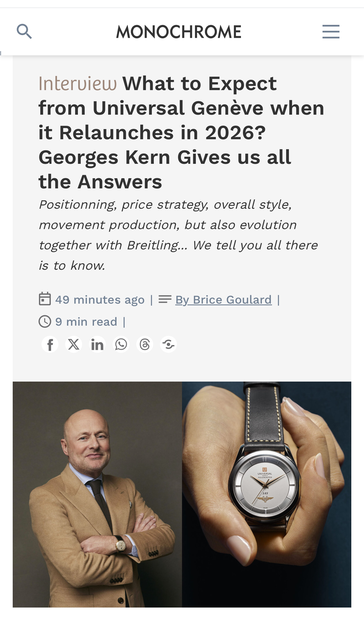Click the article headline about Universal Genève
Viewport: 364px width, 629px height.
[181, 133]
